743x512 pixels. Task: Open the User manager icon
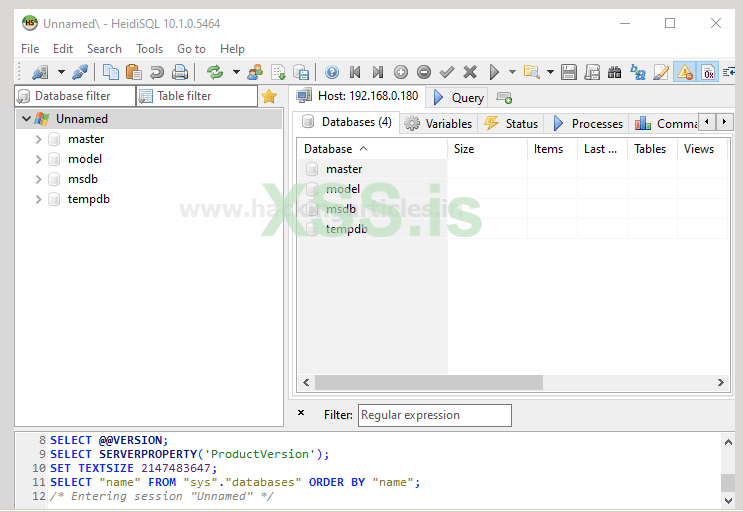tap(255, 72)
